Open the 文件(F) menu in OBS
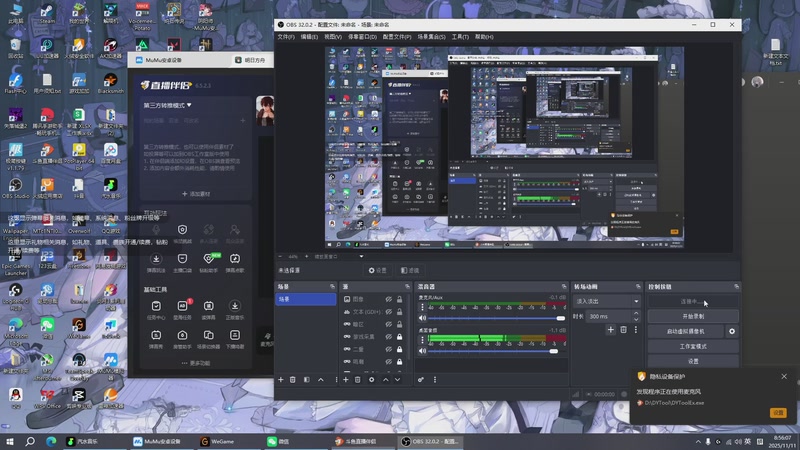The image size is (800, 450). [286, 37]
